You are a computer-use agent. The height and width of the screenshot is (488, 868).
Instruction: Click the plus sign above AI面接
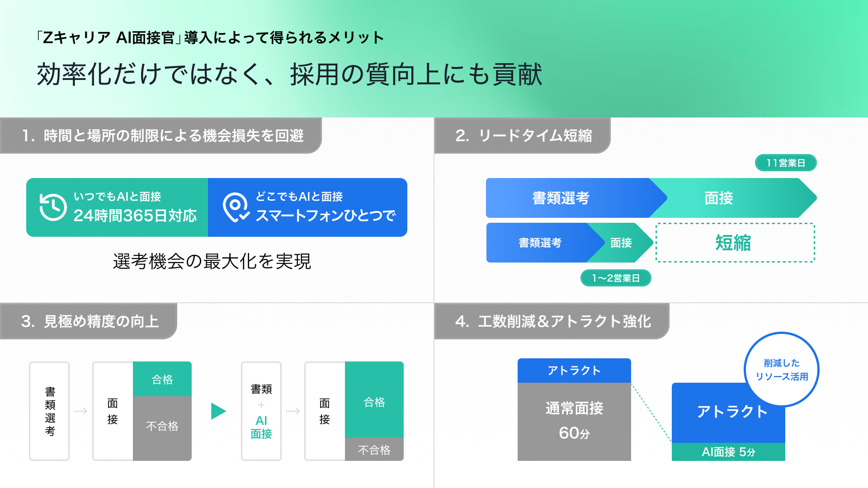(261, 405)
